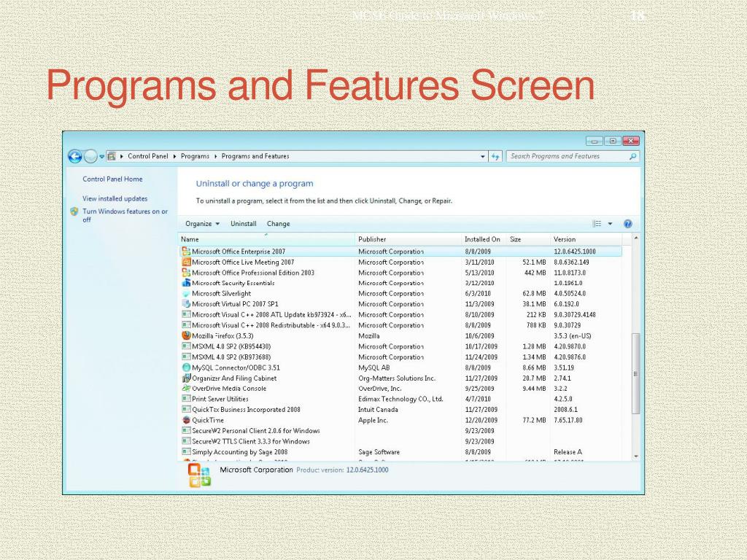Select Microsoft Office Live Meeting 2007 icon
The height and width of the screenshot is (560, 747).
(x=186, y=262)
